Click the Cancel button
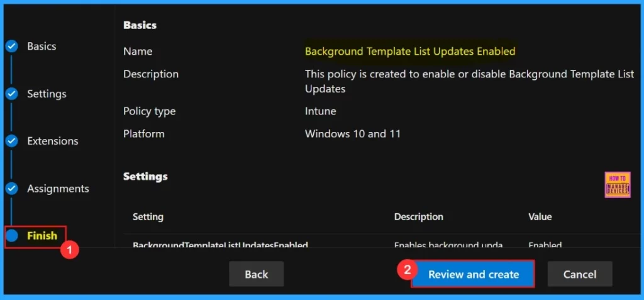The width and height of the screenshot is (644, 300). point(580,274)
